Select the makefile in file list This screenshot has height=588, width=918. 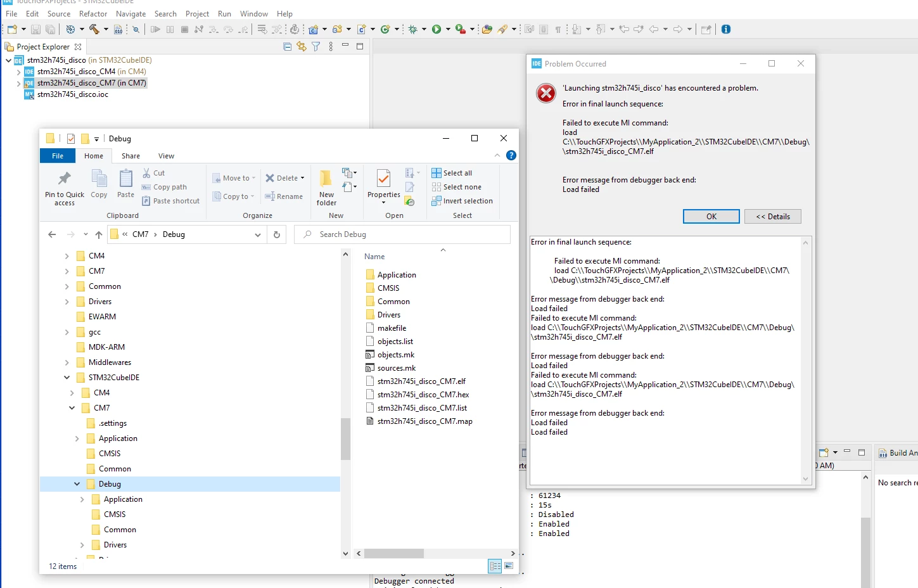[x=392, y=328]
